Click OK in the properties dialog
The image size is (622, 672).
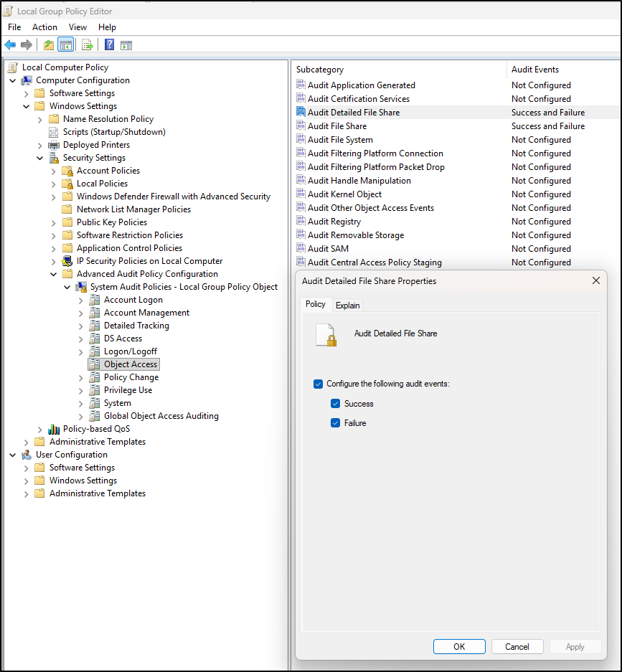point(459,647)
